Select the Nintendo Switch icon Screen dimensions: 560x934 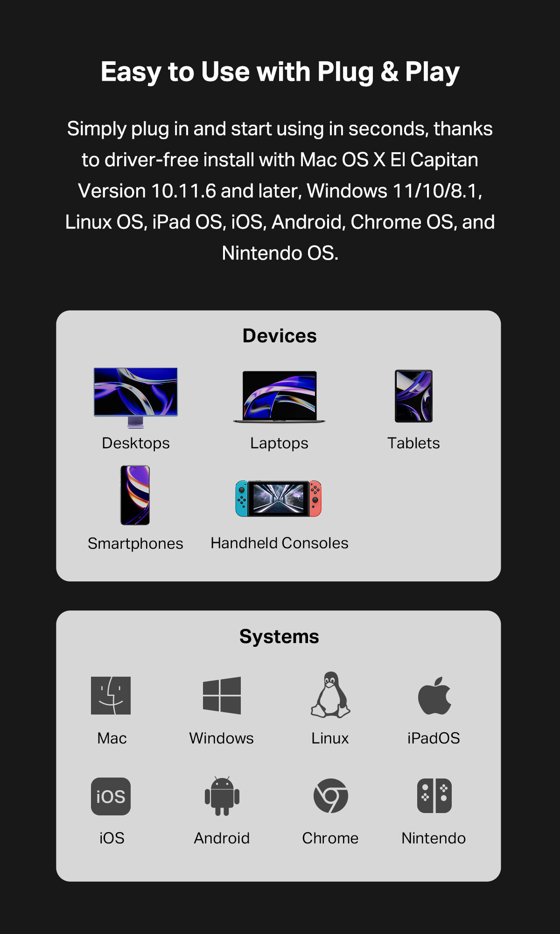[x=434, y=796]
